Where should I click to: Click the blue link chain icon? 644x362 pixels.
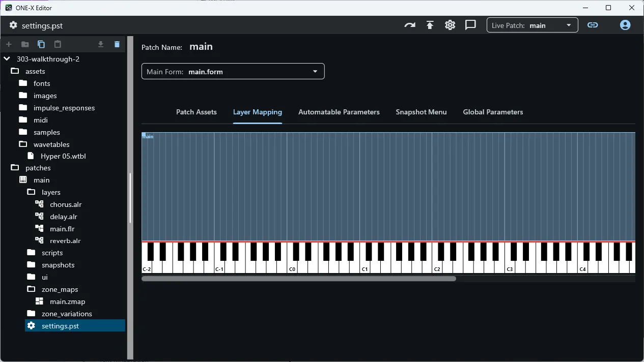[x=593, y=25]
